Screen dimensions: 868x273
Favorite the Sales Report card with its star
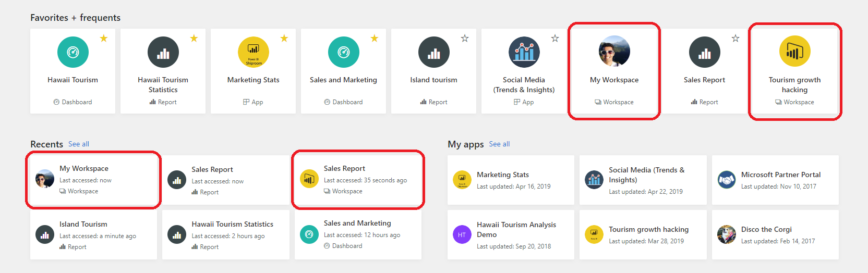pyautogui.click(x=736, y=38)
